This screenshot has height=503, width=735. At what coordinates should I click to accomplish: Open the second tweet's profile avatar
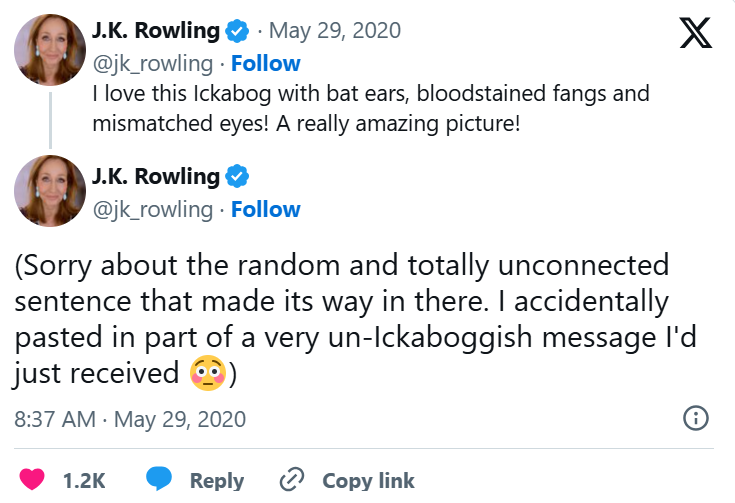click(x=50, y=191)
